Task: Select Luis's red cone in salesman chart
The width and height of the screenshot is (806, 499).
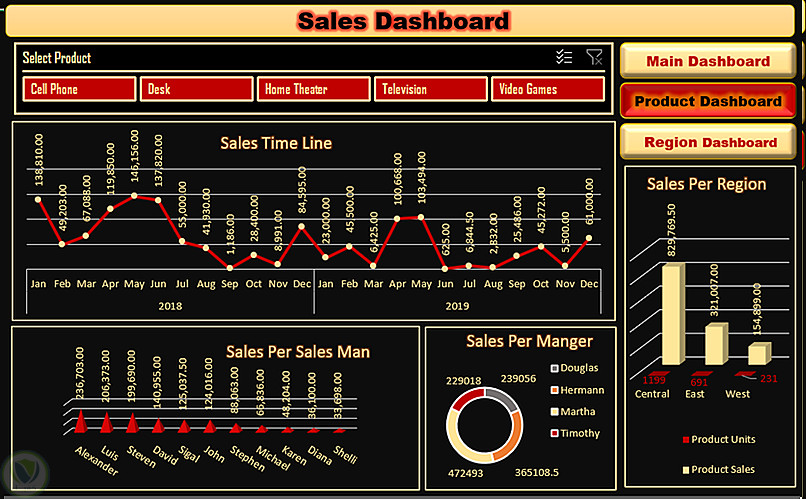Action: click(x=106, y=422)
